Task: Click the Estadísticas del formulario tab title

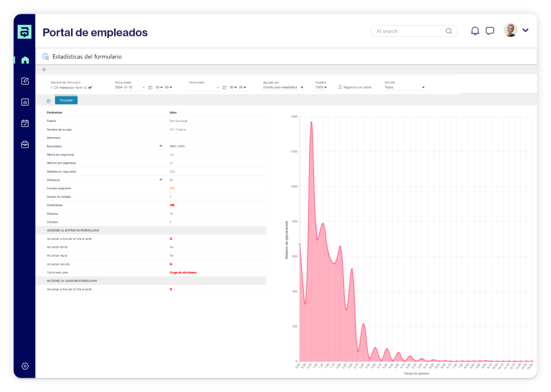Action: coord(87,56)
